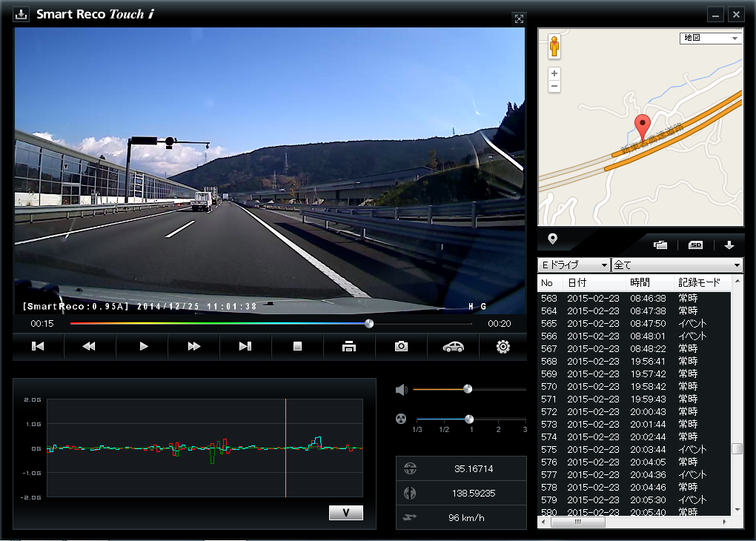Viewport: 756px width, 541px height.
Task: Zoom out on the map
Action: pos(554,86)
